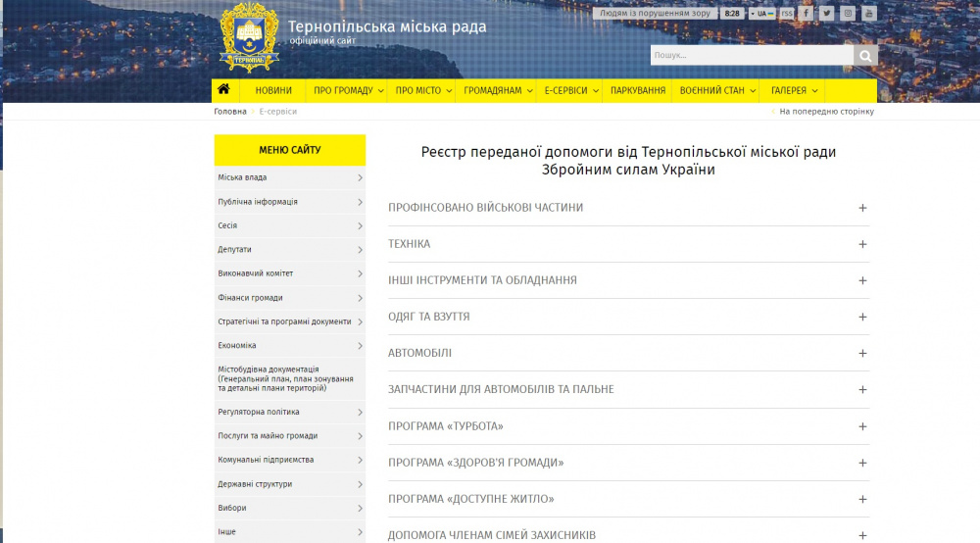Click the Ternopil city coat of arms logo
This screenshot has width=980, height=543.
[249, 38]
